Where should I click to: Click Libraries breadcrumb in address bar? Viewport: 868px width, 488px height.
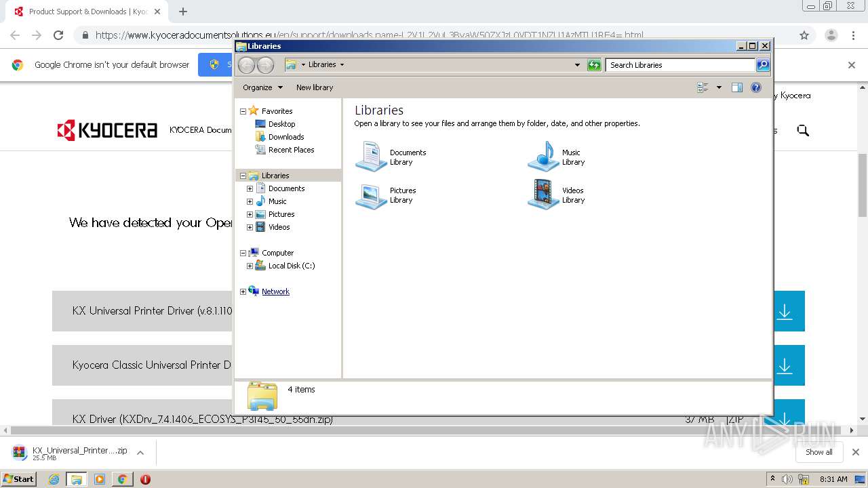(x=322, y=65)
